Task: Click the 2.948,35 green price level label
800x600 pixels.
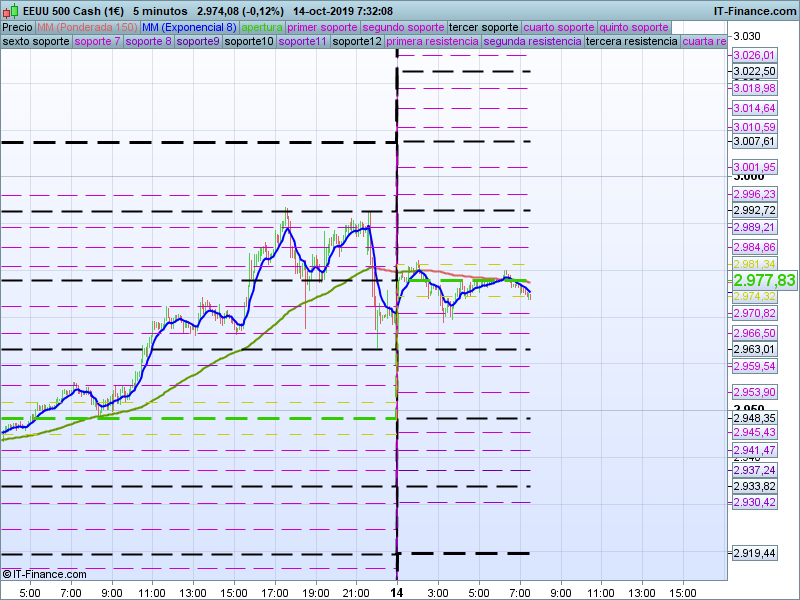Action: pyautogui.click(x=754, y=418)
